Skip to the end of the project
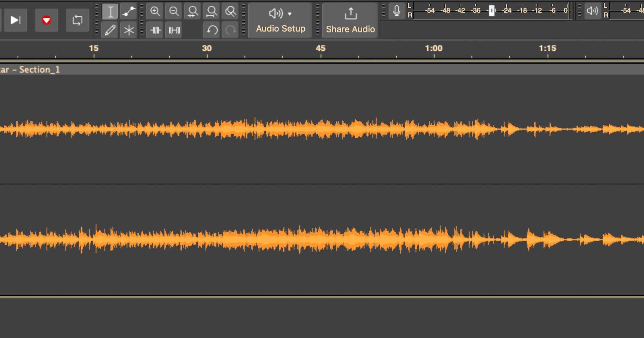Viewport: 644px width, 338px height. pos(15,20)
